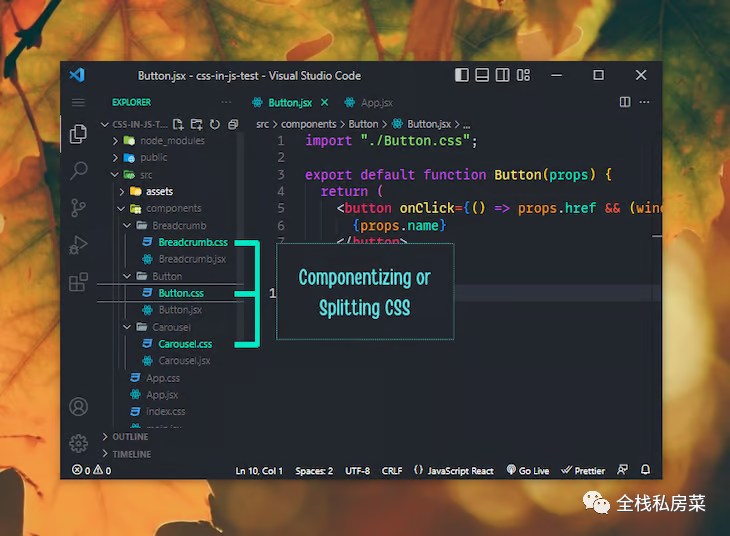Toggle secondary side bar layout button

pos(503,75)
